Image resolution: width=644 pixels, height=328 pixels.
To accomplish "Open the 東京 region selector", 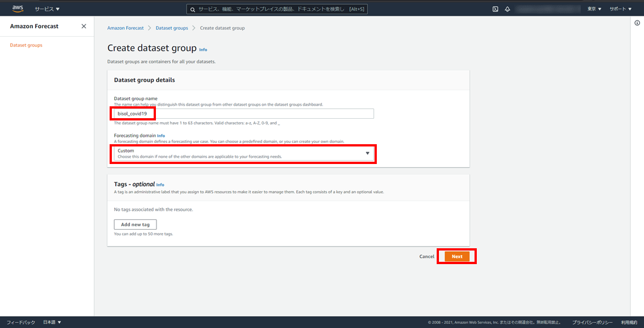I will 594,9.
